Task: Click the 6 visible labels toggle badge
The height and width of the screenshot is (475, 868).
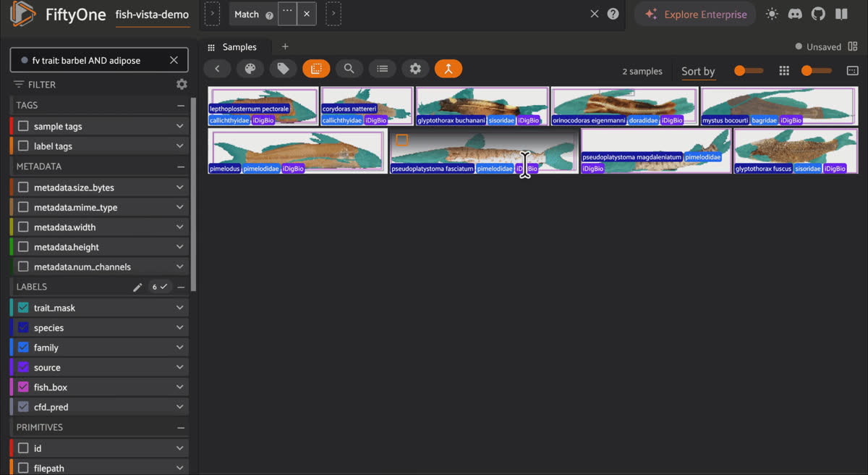Action: tap(160, 287)
